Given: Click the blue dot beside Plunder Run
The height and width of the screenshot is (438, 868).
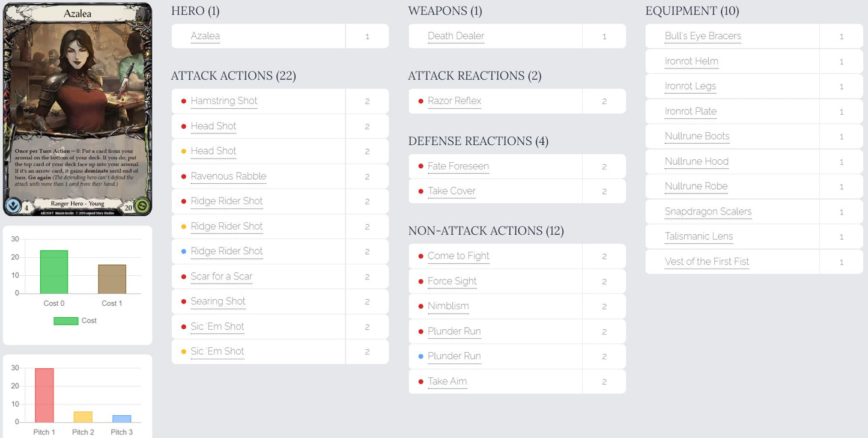Looking at the screenshot, I should click(420, 357).
